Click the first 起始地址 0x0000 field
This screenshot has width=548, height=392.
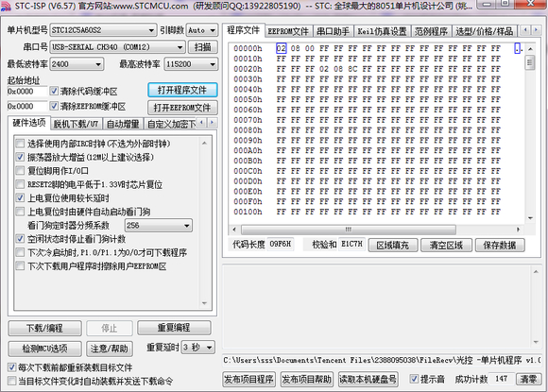(26, 92)
